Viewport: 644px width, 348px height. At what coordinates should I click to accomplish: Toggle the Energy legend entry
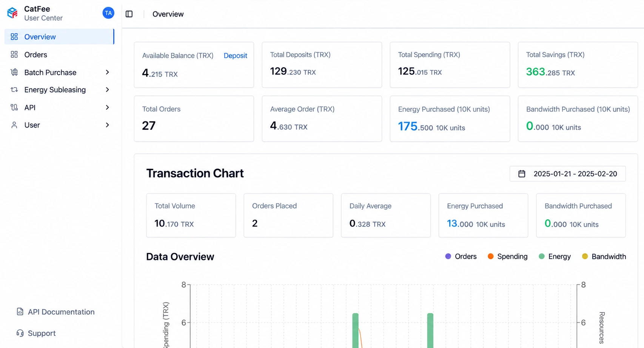pos(555,256)
